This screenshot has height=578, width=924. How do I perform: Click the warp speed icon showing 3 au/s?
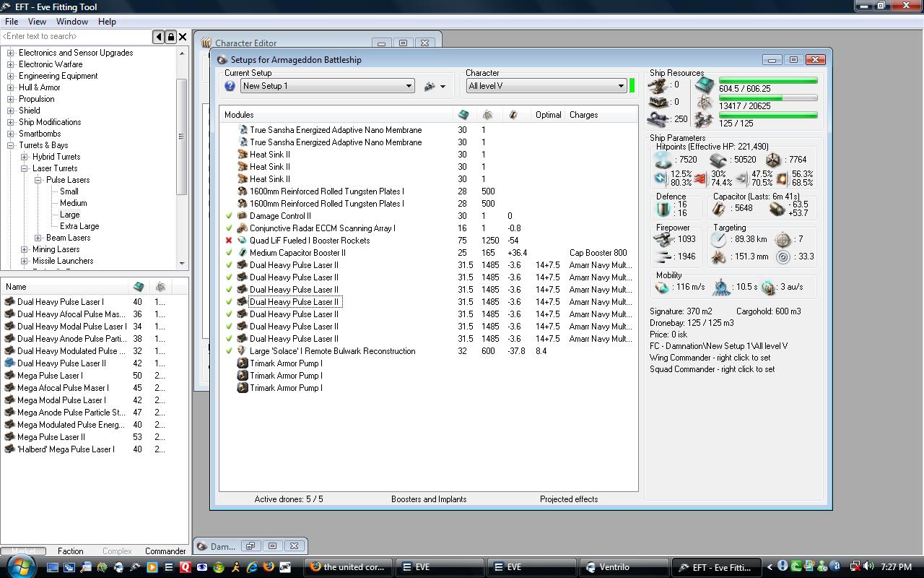[769, 288]
